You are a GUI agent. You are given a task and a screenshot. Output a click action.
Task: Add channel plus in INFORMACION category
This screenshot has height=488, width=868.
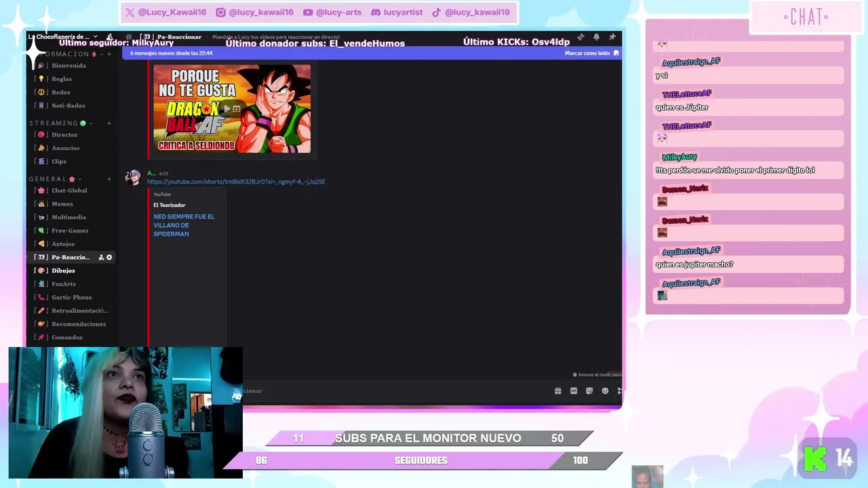(109, 54)
